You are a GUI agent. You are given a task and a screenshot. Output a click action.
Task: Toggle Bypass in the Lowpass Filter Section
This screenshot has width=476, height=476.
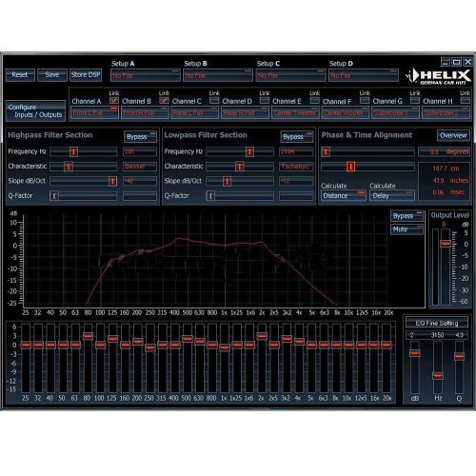[x=297, y=137]
